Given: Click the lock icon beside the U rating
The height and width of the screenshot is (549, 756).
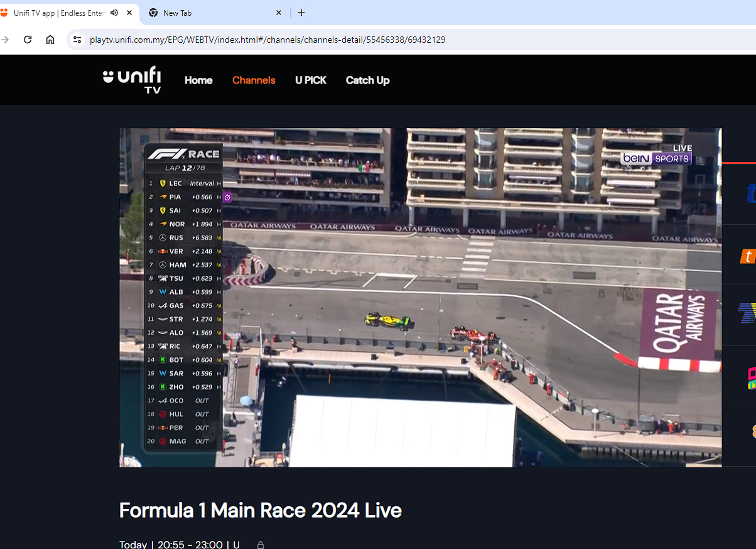Looking at the screenshot, I should pos(261,545).
